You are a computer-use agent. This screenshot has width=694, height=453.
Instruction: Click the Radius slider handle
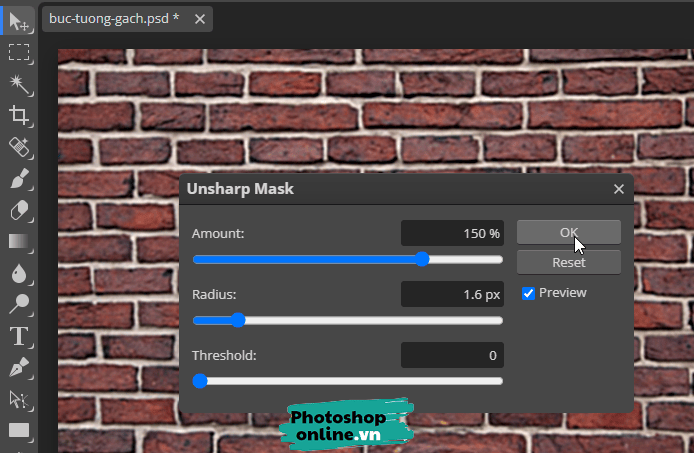pos(238,320)
